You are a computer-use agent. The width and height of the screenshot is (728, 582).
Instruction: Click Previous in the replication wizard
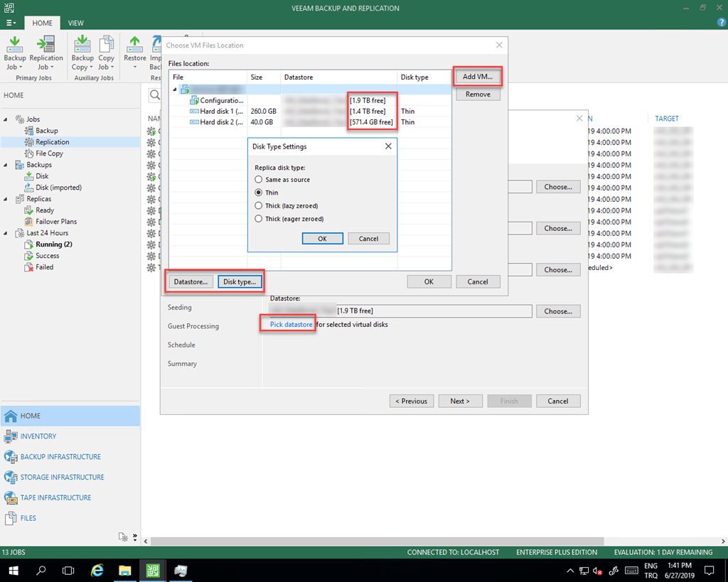click(412, 401)
